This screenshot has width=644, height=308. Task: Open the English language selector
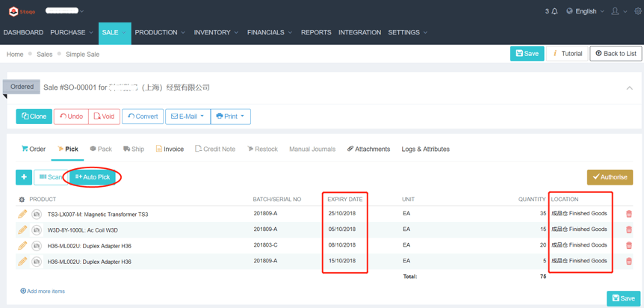point(585,11)
